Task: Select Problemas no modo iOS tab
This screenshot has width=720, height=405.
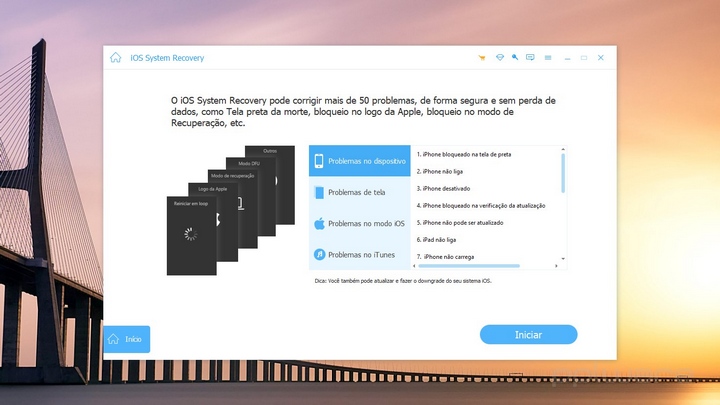Action: pyautogui.click(x=360, y=224)
